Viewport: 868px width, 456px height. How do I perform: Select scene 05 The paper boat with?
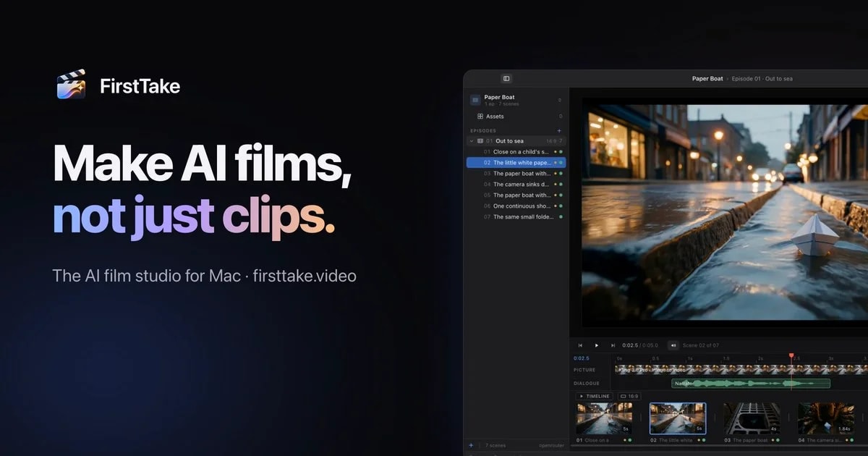tap(516, 195)
